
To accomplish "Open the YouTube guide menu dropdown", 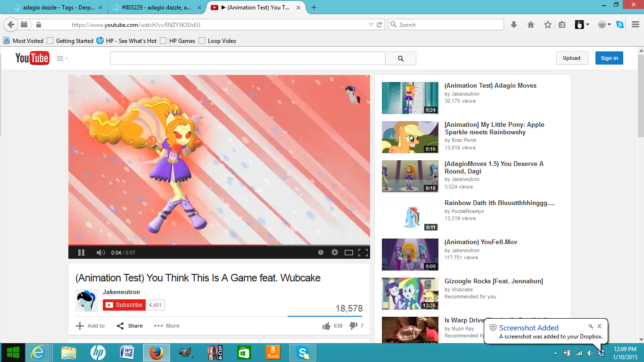I will pos(62,58).
